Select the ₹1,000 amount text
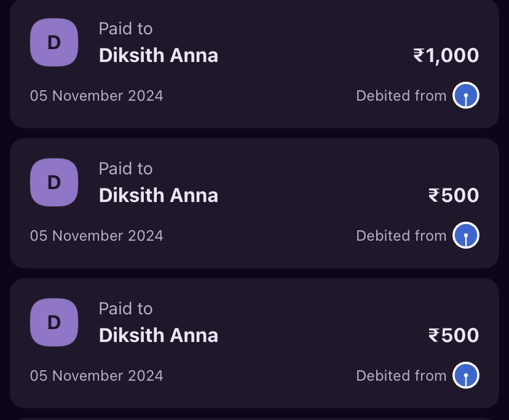Screen dimensions: 509x420 [446, 56]
